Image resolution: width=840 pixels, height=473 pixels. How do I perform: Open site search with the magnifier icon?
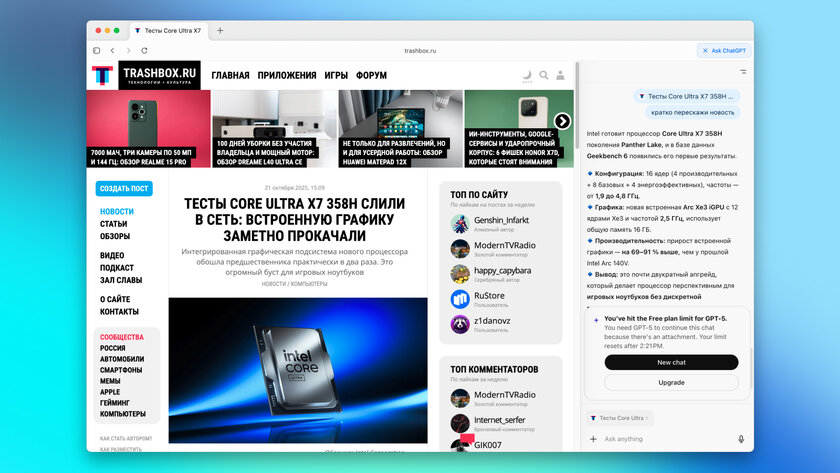point(544,75)
